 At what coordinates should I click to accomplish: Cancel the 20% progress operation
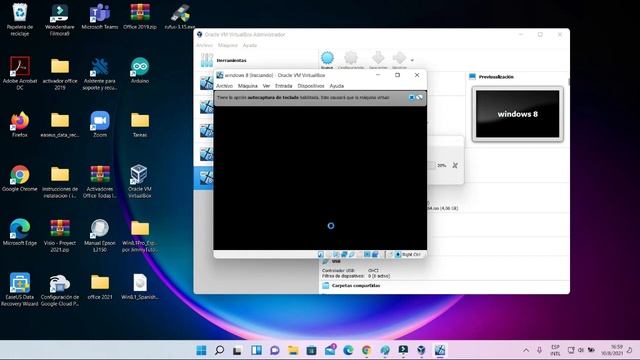455,165
